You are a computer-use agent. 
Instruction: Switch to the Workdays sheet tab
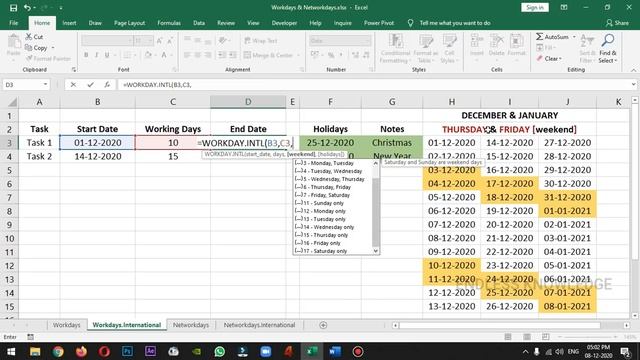pos(67,325)
